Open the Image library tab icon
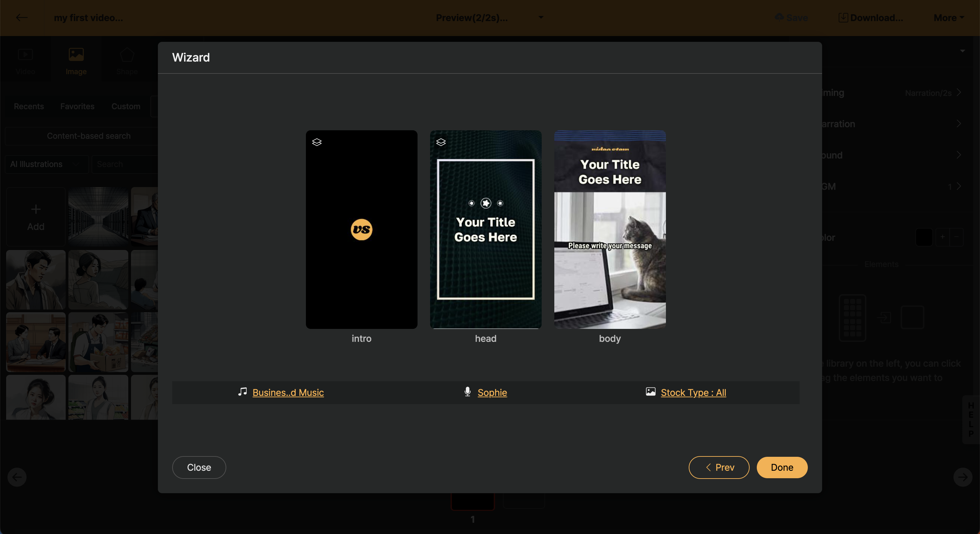The image size is (980, 534). (76, 55)
